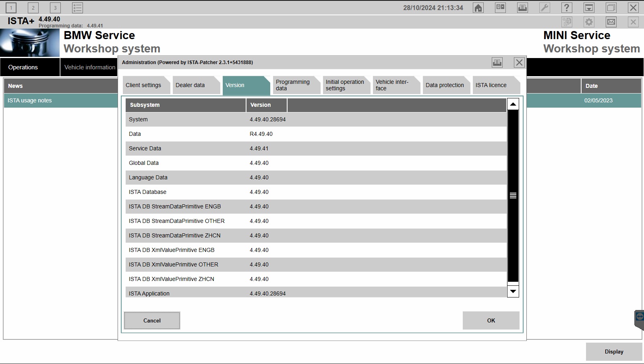
Task: Click the top toolbar printer icon
Action: pyautogui.click(x=522, y=8)
